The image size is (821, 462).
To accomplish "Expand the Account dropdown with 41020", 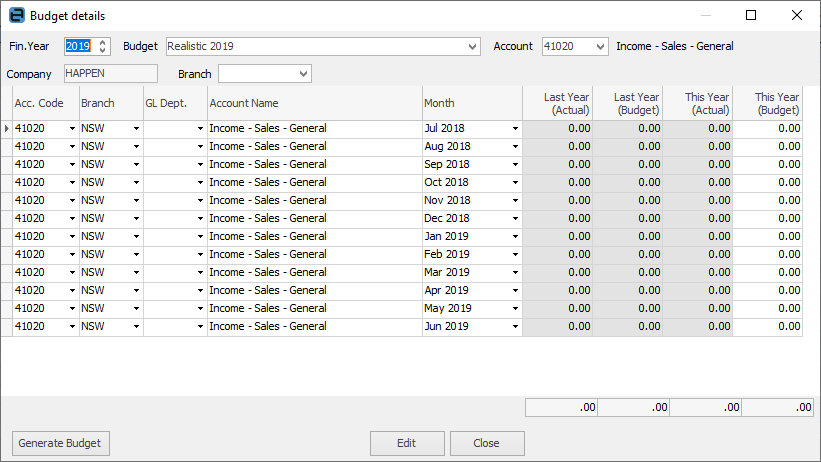I will [600, 47].
